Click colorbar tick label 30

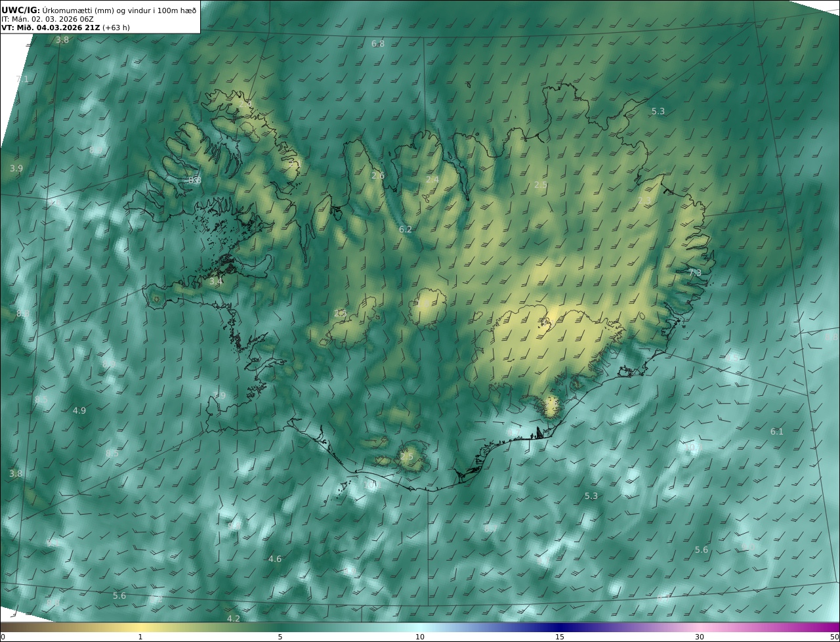[700, 637]
